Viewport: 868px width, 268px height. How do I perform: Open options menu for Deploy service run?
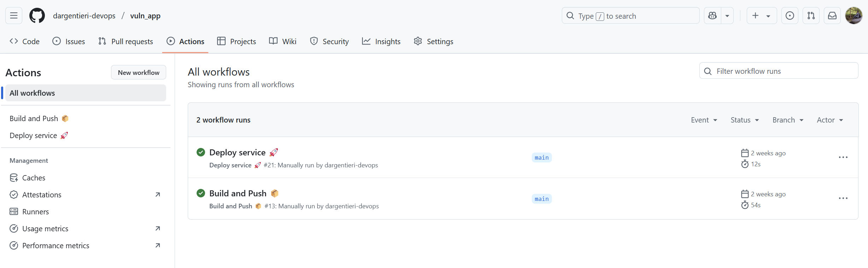843,157
